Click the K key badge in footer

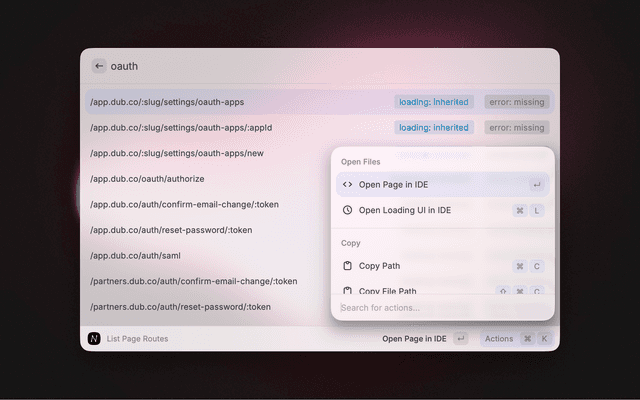(x=544, y=339)
